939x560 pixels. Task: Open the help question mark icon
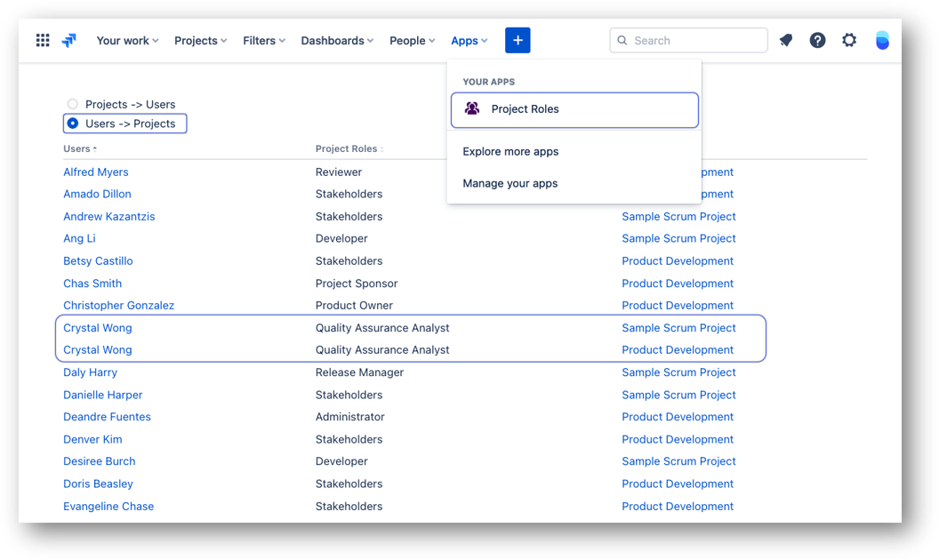click(817, 40)
